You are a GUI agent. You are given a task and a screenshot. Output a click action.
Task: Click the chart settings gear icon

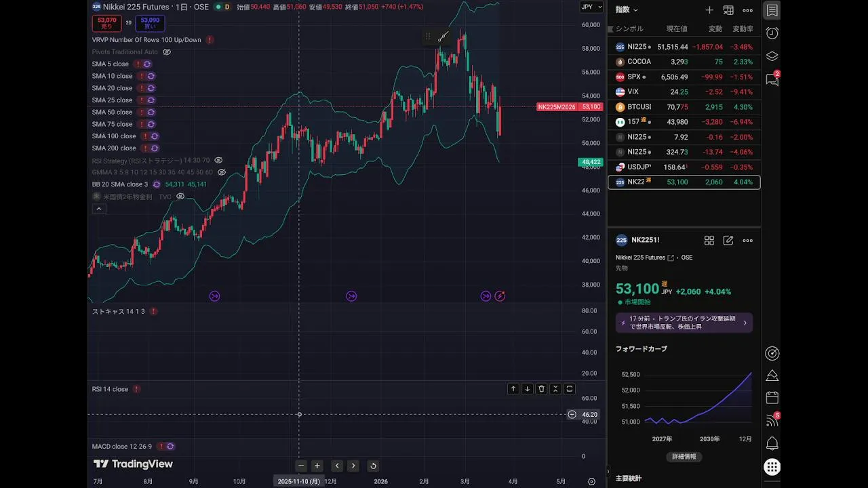click(591, 481)
